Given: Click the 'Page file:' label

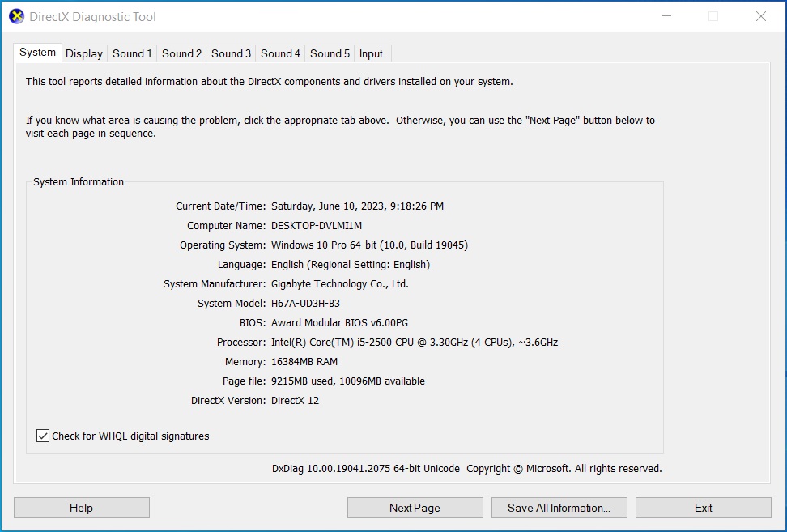Looking at the screenshot, I should pos(244,381).
